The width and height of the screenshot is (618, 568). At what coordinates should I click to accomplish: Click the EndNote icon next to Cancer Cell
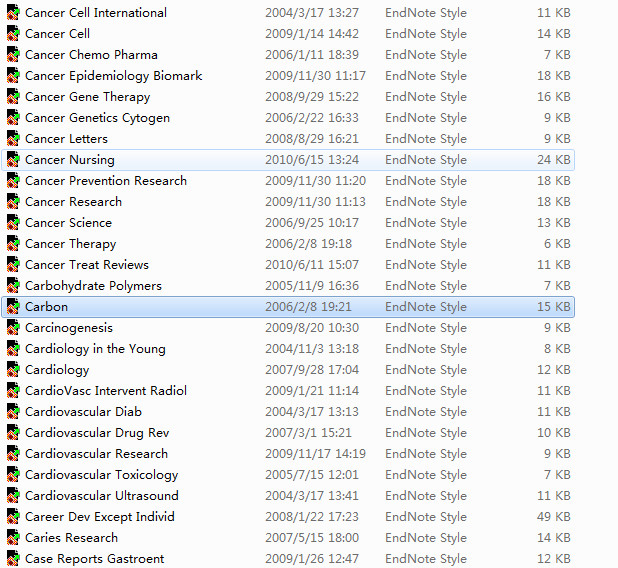coord(13,34)
